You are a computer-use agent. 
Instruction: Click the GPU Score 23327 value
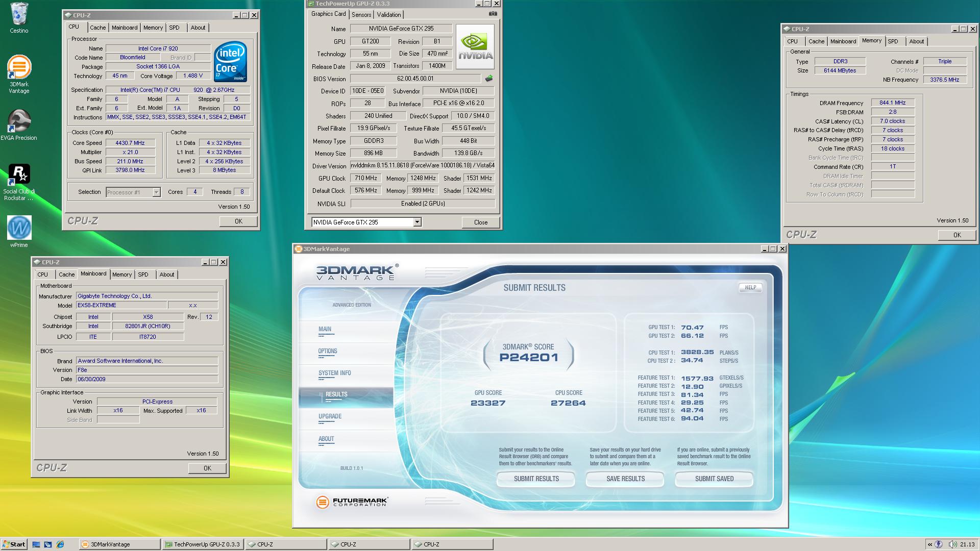(488, 403)
